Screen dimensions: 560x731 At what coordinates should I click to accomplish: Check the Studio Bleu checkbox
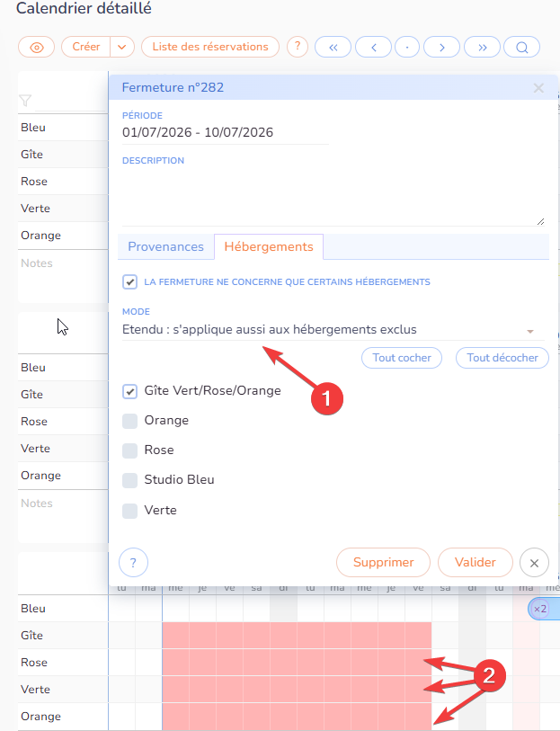click(x=130, y=480)
